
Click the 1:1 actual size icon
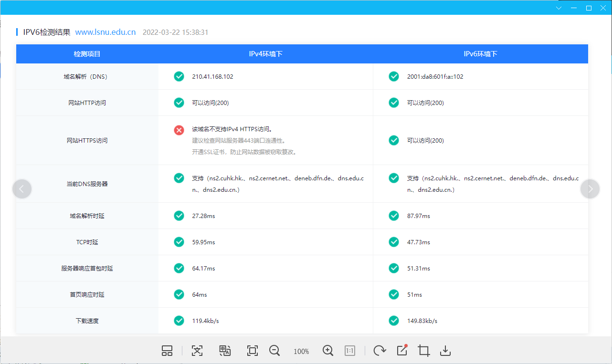(350, 351)
